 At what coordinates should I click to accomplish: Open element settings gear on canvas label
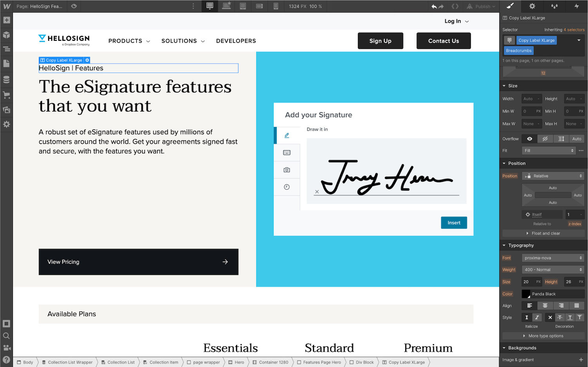pyautogui.click(x=87, y=60)
